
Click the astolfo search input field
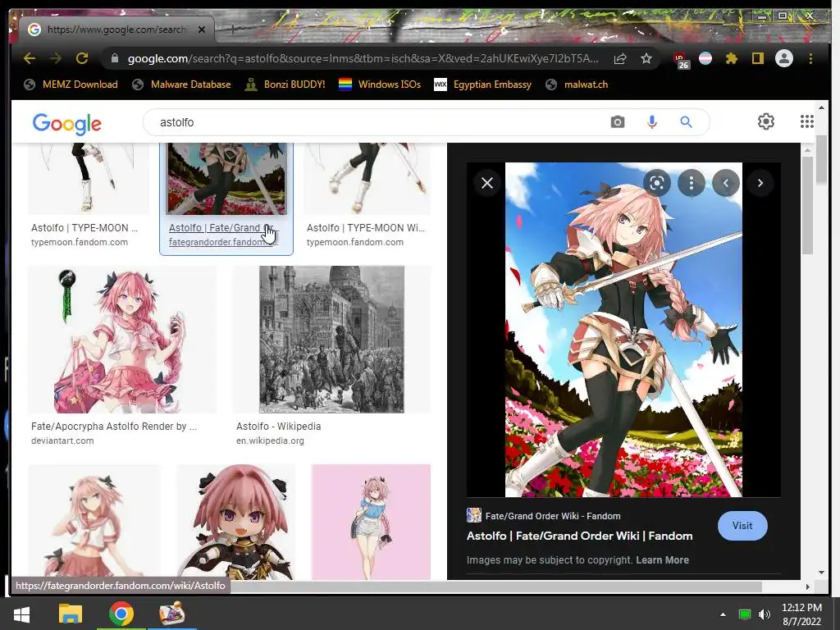375,122
